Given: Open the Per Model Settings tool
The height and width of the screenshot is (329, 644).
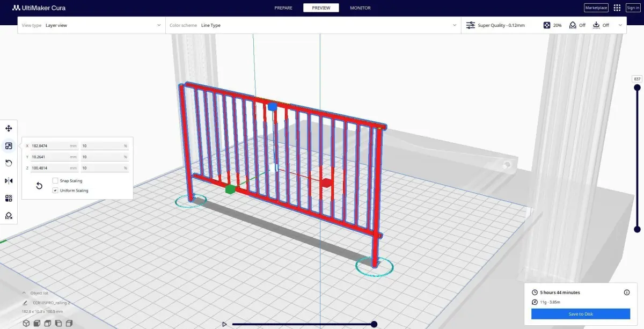Looking at the screenshot, I should [9, 198].
